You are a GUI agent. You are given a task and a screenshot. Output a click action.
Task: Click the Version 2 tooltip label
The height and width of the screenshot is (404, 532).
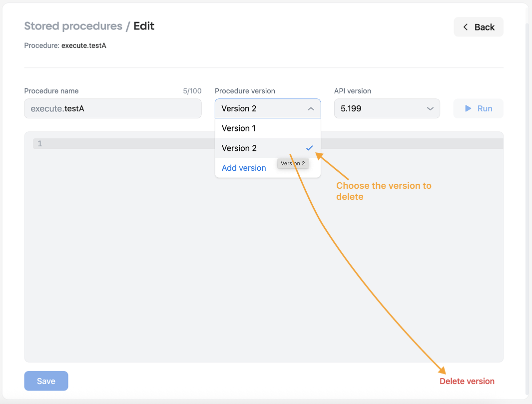[293, 163]
